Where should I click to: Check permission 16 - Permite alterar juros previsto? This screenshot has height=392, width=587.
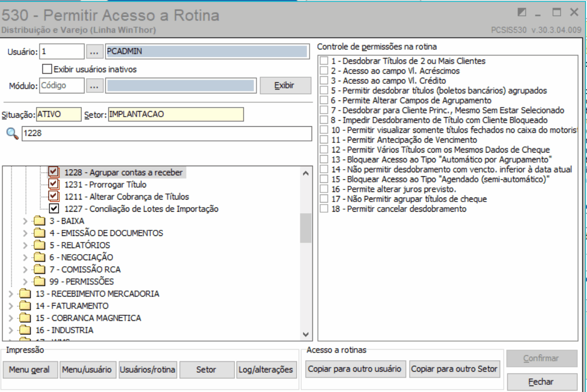pos(324,189)
